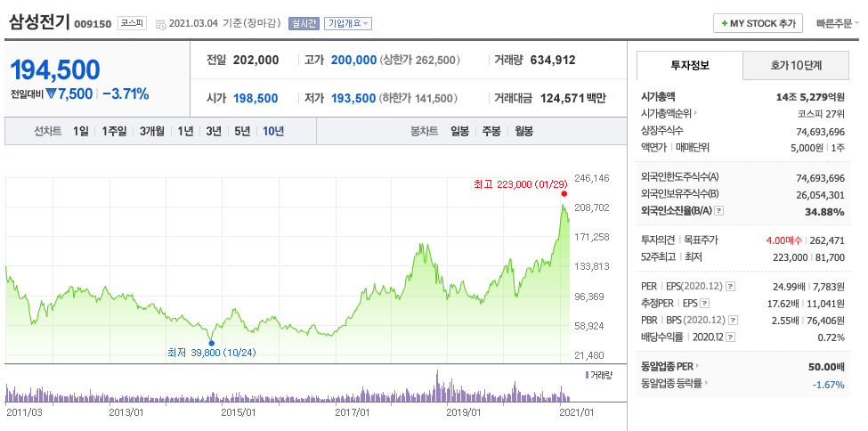
Task: Click the 삼성전기 stock name heading
Action: tap(38, 21)
